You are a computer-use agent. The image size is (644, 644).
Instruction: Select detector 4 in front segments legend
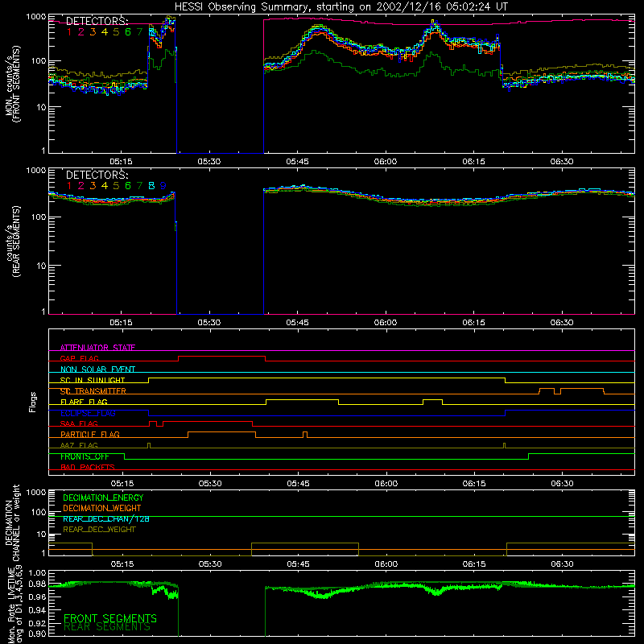[105, 32]
